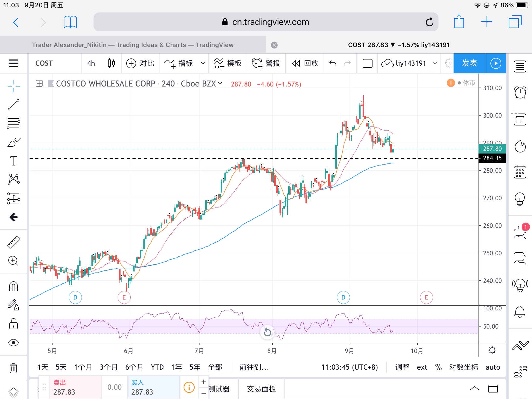
Task: Open my ideas lightbulb icon
Action: click(x=520, y=199)
